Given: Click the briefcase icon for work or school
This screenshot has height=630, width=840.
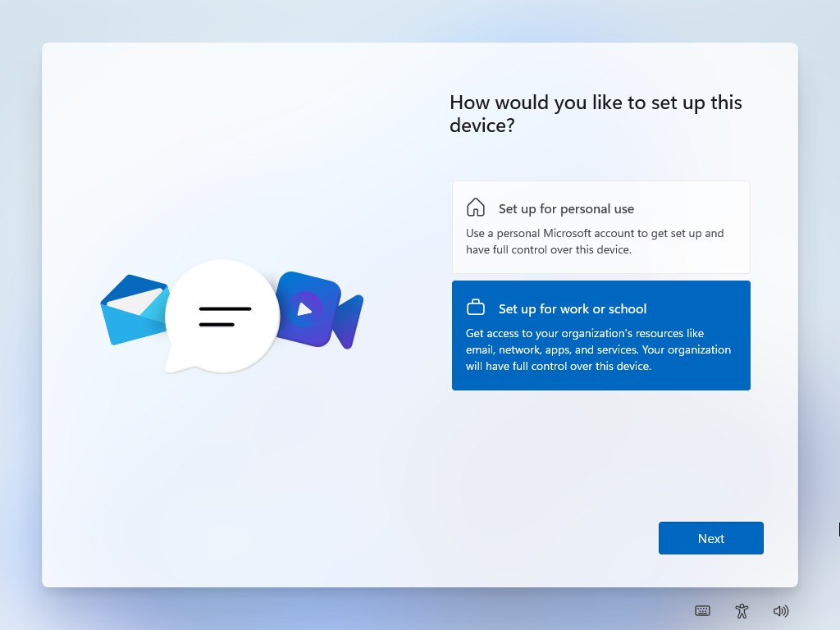Looking at the screenshot, I should point(476,308).
